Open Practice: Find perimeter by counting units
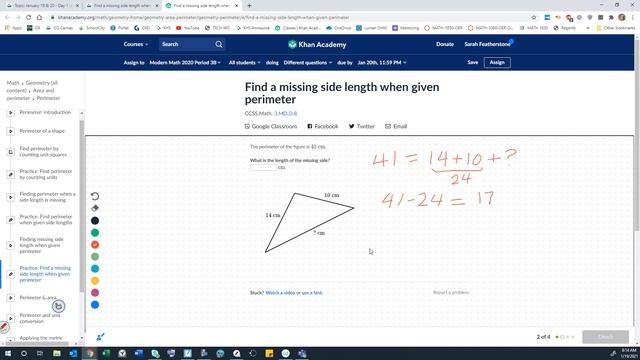Image resolution: width=640 pixels, height=360 pixels. [x=46, y=174]
